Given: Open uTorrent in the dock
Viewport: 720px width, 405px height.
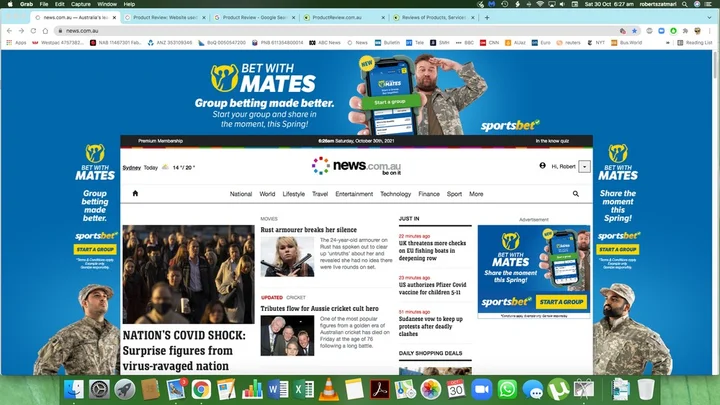Looking at the screenshot, I should tap(558, 389).
